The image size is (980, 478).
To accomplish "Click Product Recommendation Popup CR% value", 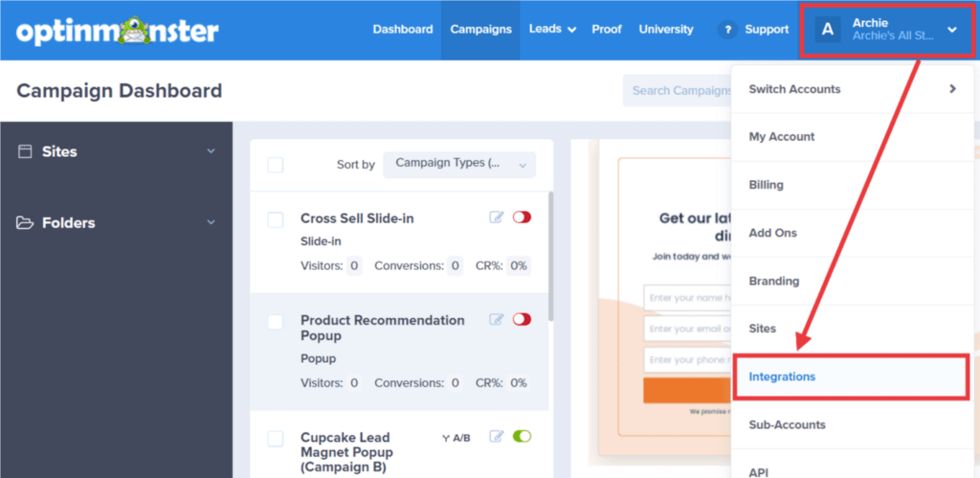I will (518, 383).
